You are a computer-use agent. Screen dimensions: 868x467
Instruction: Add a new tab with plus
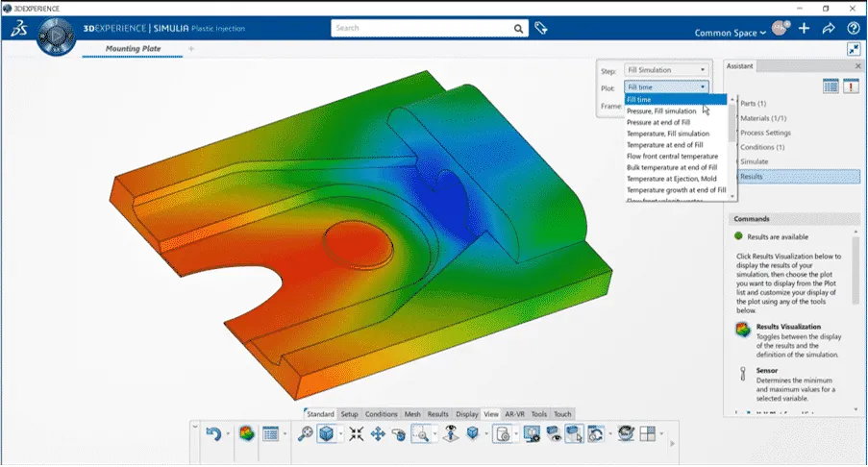[191, 49]
